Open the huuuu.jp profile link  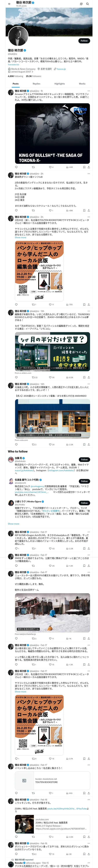(61, 69)
